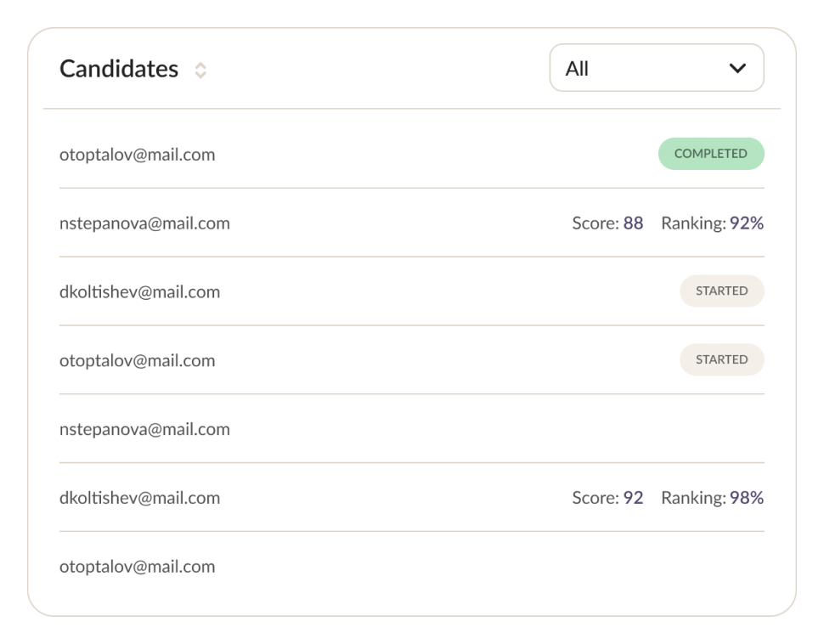Screen dimensions: 824x644
Task: Open otoptalov@mail.com with the STARTED status
Action: coord(138,360)
